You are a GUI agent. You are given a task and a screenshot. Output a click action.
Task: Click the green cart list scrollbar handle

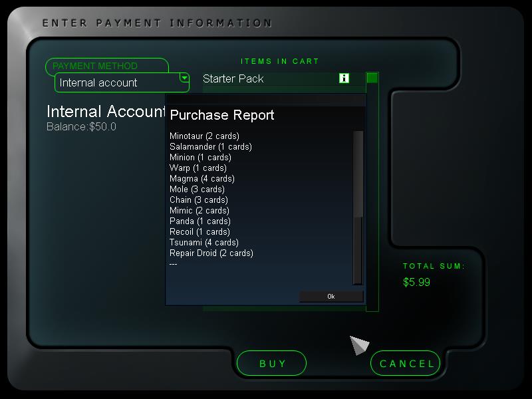372,78
